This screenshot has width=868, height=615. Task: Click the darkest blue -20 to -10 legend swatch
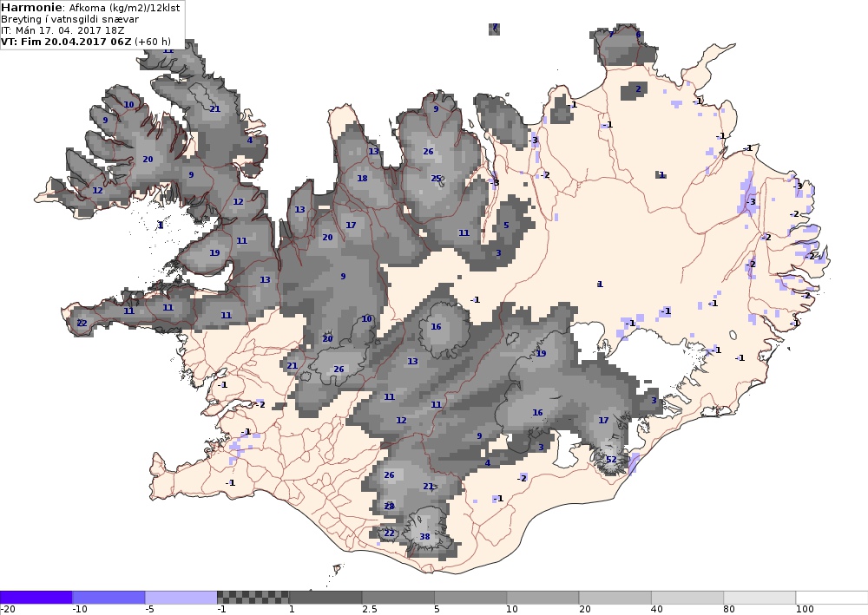(x=36, y=598)
